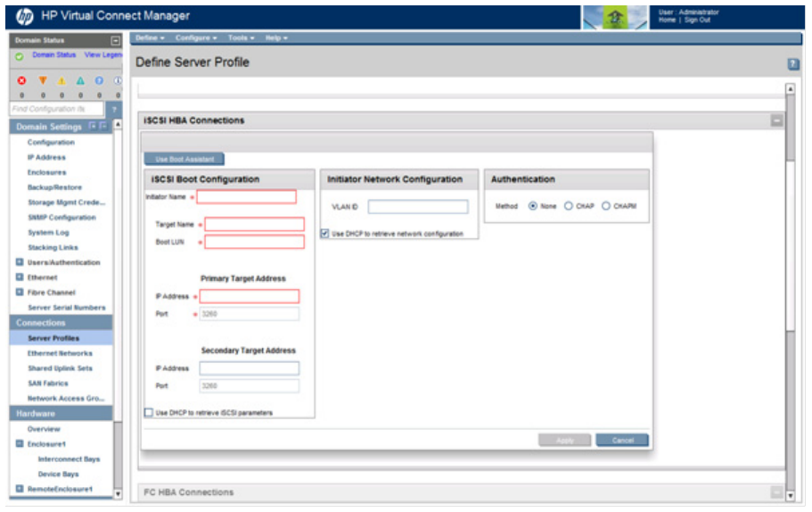The width and height of the screenshot is (812, 512).
Task: Open SNMP Configuration in the tree
Action: [x=62, y=217]
